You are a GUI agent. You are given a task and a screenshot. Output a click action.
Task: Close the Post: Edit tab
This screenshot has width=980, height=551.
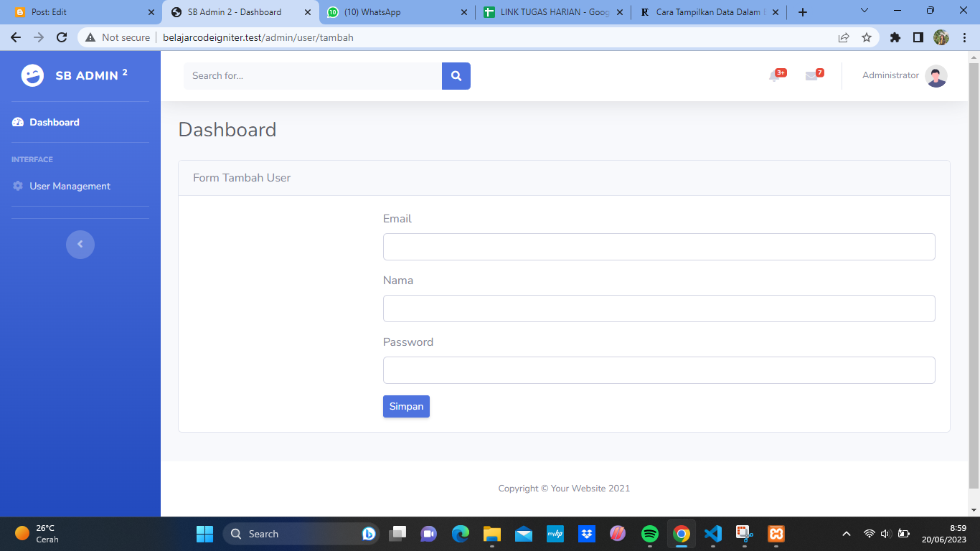(151, 12)
